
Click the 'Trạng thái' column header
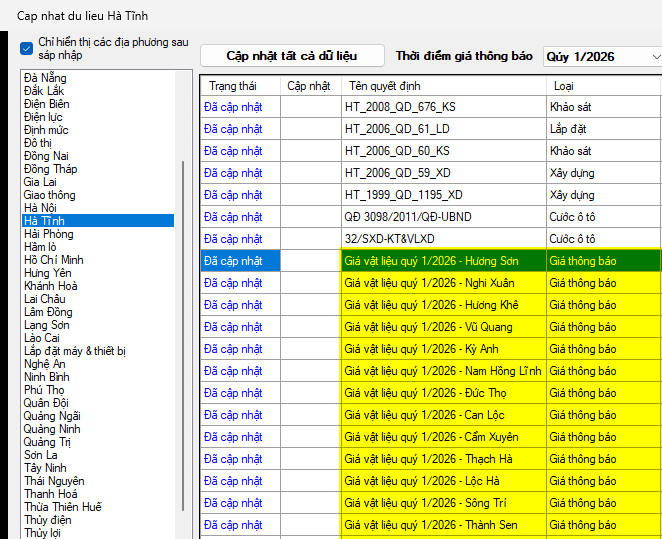click(x=233, y=86)
